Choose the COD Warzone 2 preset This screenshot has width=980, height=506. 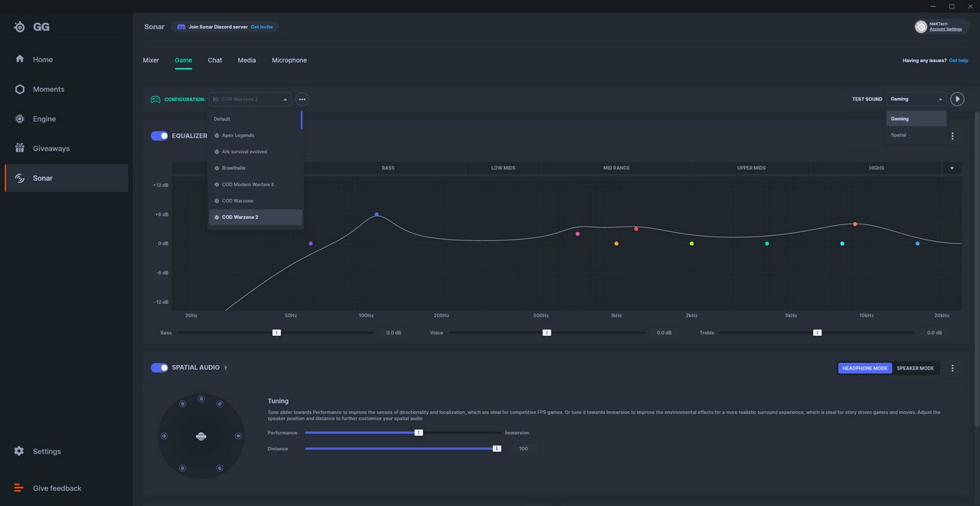(x=255, y=217)
